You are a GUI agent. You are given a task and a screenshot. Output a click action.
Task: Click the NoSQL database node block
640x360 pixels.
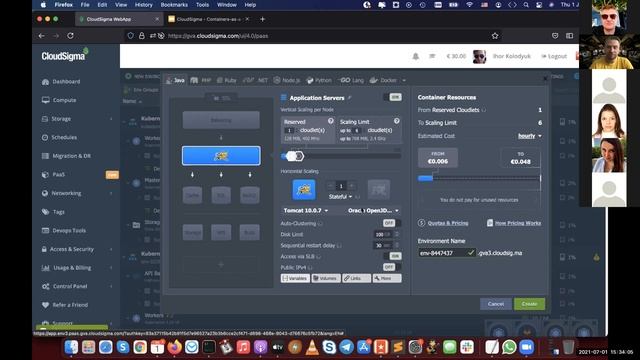249,195
